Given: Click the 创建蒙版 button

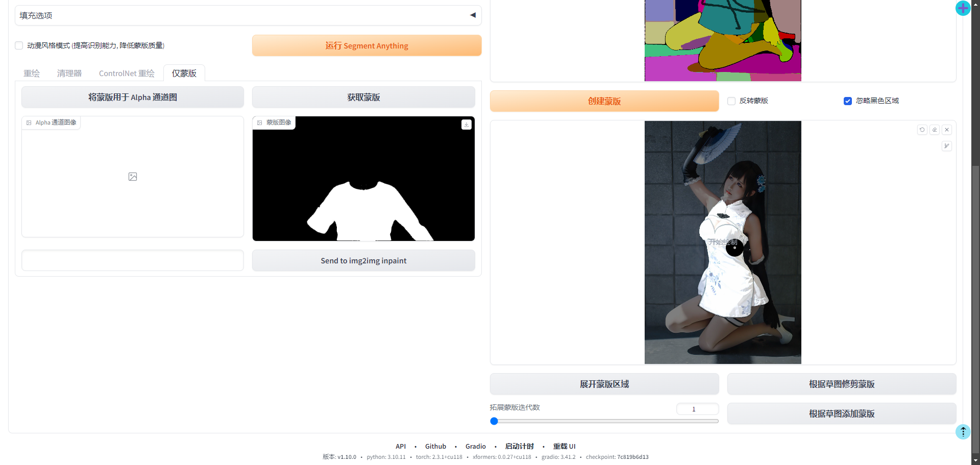Looking at the screenshot, I should click(x=604, y=101).
